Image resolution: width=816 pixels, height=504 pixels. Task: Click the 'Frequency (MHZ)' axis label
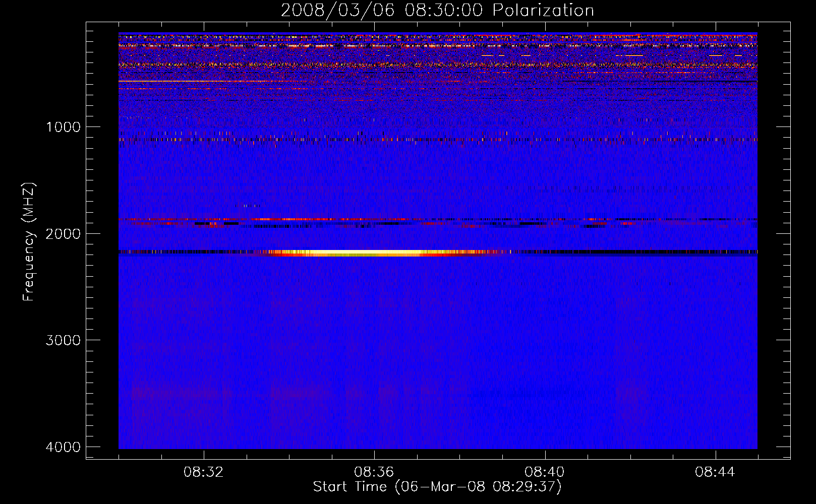click(x=29, y=241)
